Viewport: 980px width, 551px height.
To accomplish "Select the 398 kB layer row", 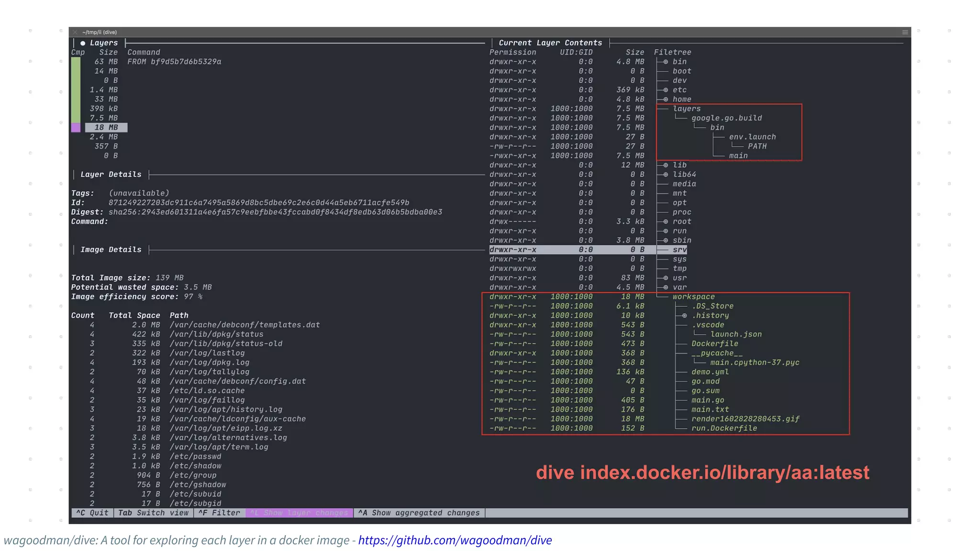I will [x=104, y=109].
